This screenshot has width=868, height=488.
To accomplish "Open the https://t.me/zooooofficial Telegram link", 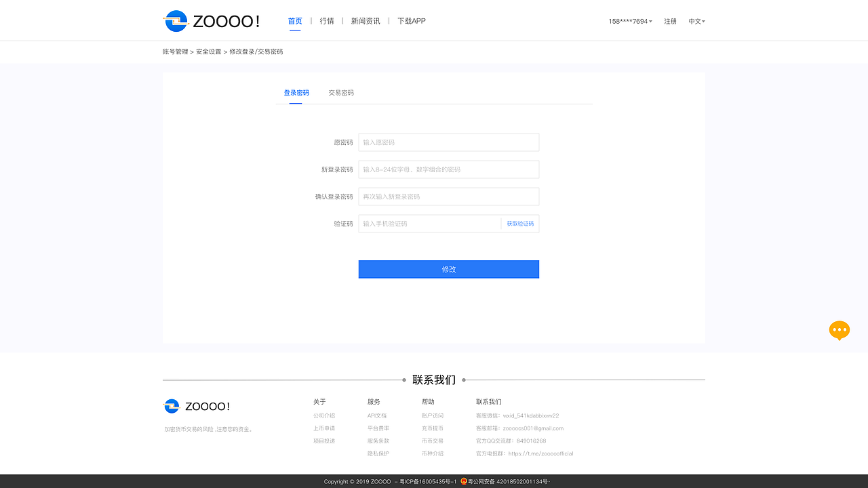I will (x=541, y=453).
